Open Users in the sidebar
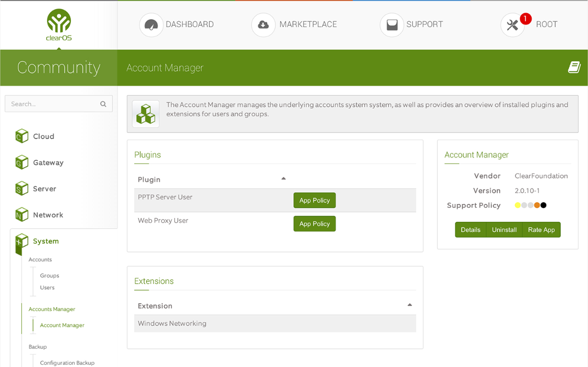Image resolution: width=588 pixels, height=367 pixels. pyautogui.click(x=47, y=288)
